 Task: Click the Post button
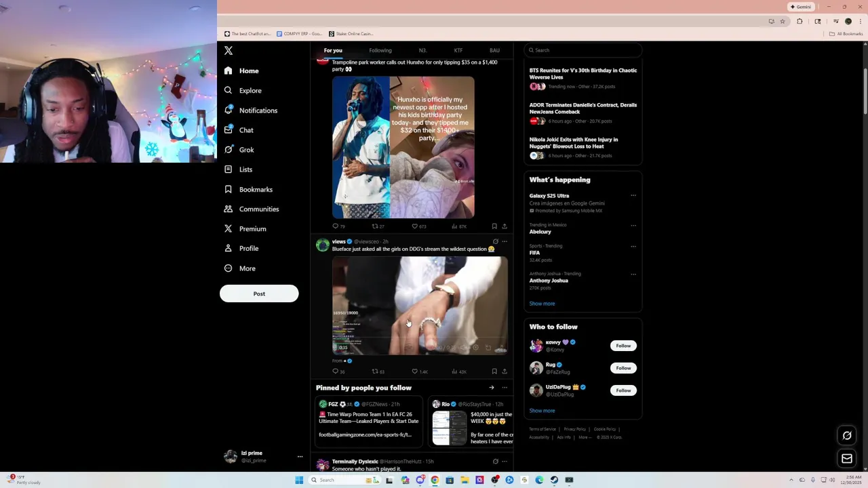[259, 293]
